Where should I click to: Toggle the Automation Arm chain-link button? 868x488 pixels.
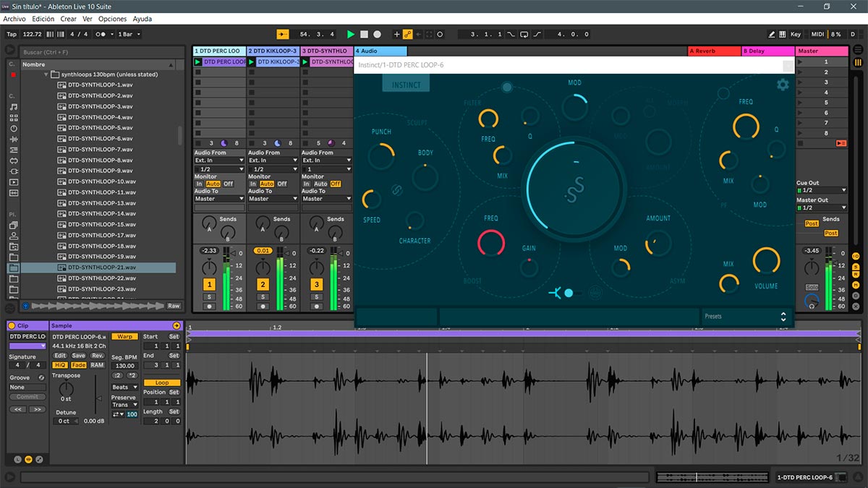(x=407, y=34)
